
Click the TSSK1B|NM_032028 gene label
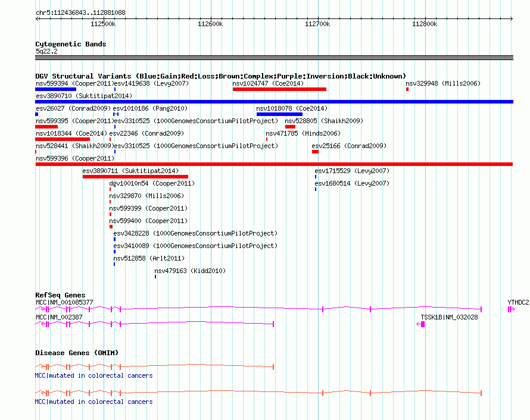coord(449,317)
